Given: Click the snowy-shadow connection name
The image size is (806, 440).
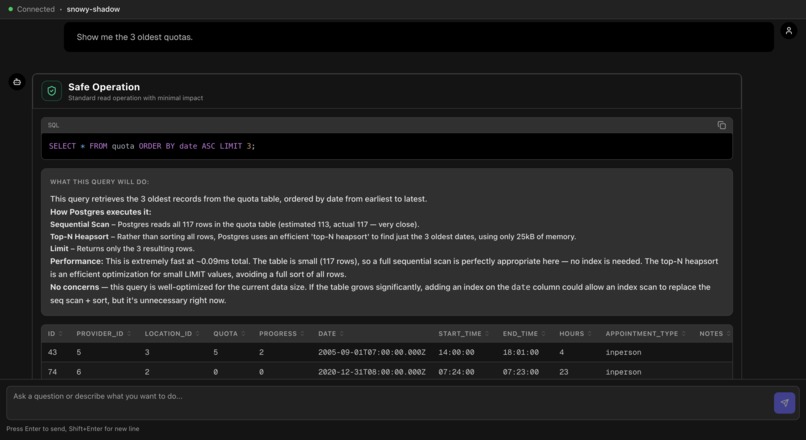Looking at the screenshot, I should 93,9.
